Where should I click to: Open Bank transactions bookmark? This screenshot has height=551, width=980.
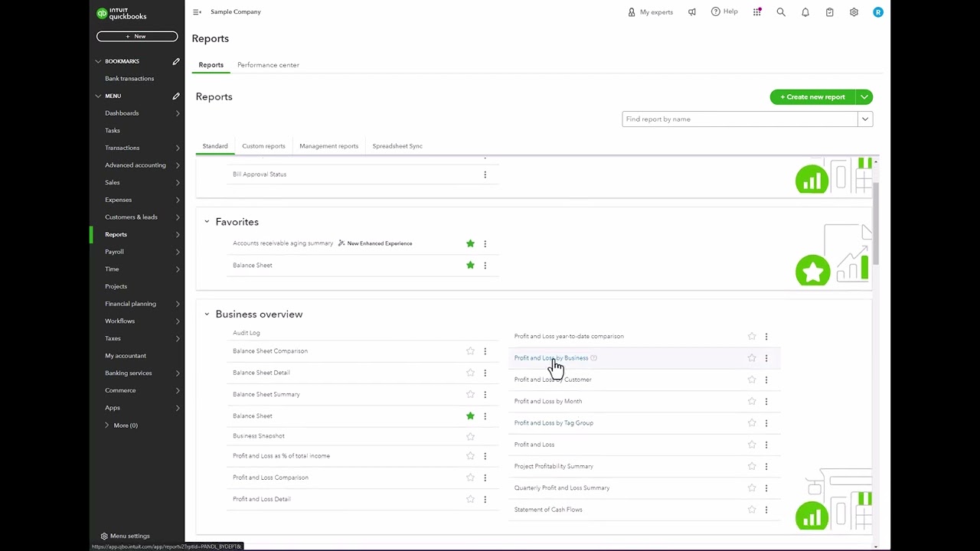[x=129, y=79]
